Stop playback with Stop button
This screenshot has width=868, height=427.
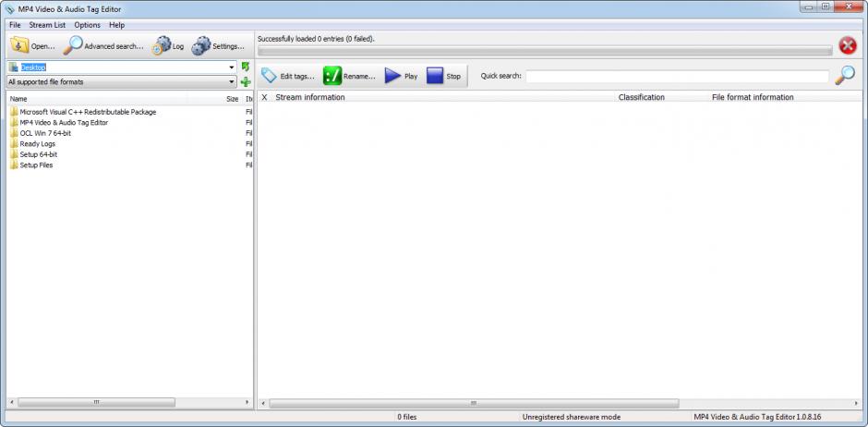click(444, 76)
